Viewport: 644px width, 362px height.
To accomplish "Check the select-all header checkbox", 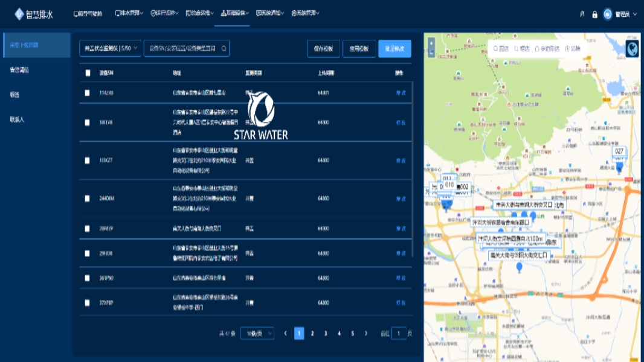I will click(88, 73).
